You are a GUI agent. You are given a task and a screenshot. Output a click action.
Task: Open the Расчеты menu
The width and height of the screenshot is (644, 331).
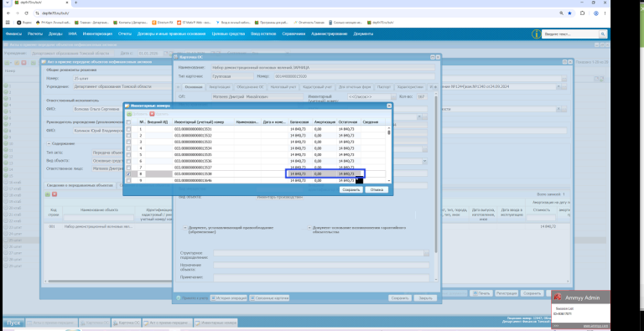[x=35, y=34]
